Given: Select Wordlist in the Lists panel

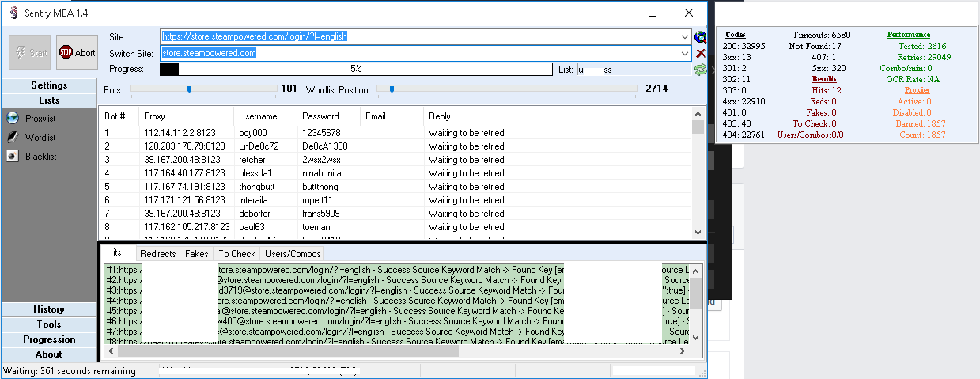Looking at the screenshot, I should click(x=40, y=138).
